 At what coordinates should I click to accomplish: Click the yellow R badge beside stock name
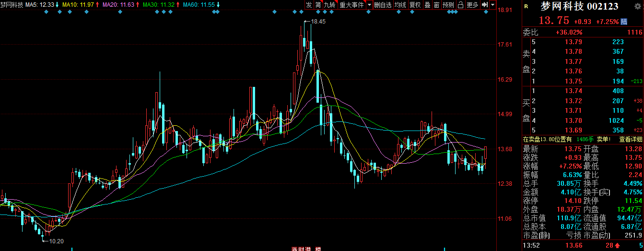pos(526,7)
